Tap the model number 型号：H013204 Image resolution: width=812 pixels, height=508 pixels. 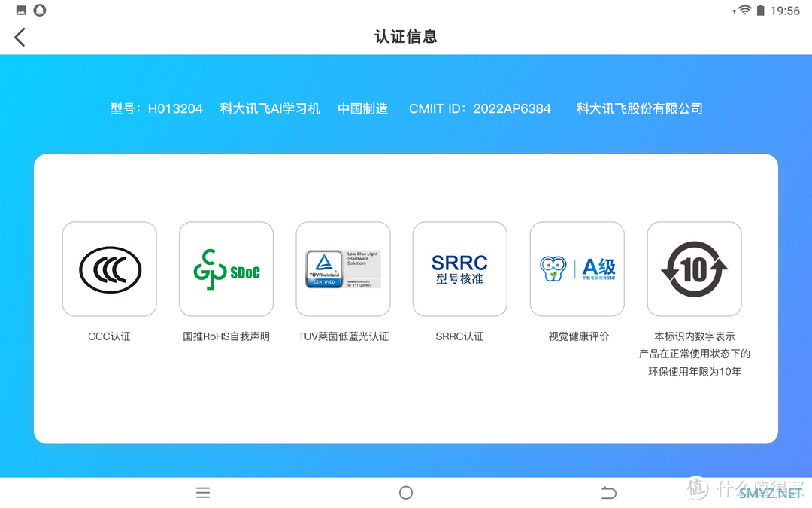click(156, 109)
